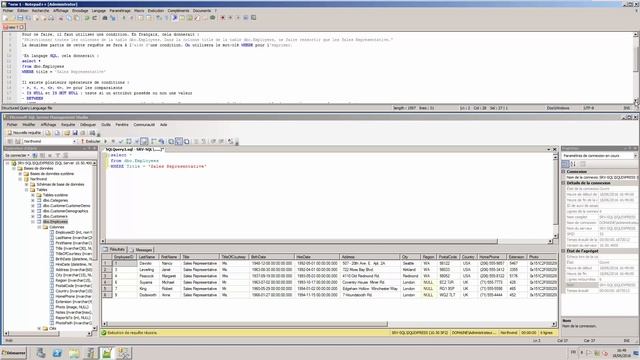Expand the Bases de données système node

point(20,173)
